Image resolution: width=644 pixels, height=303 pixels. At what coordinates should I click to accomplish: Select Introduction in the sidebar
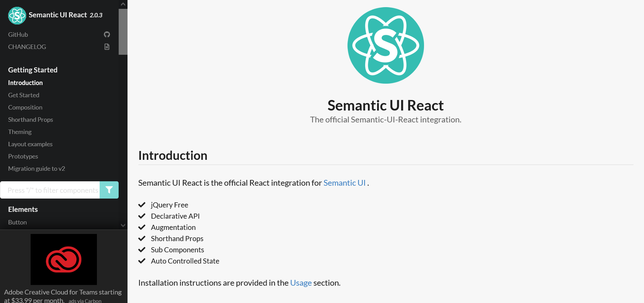[25, 83]
